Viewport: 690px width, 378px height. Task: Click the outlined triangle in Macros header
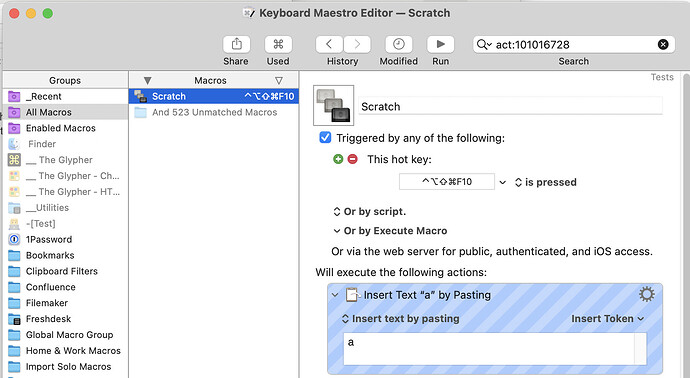point(279,81)
